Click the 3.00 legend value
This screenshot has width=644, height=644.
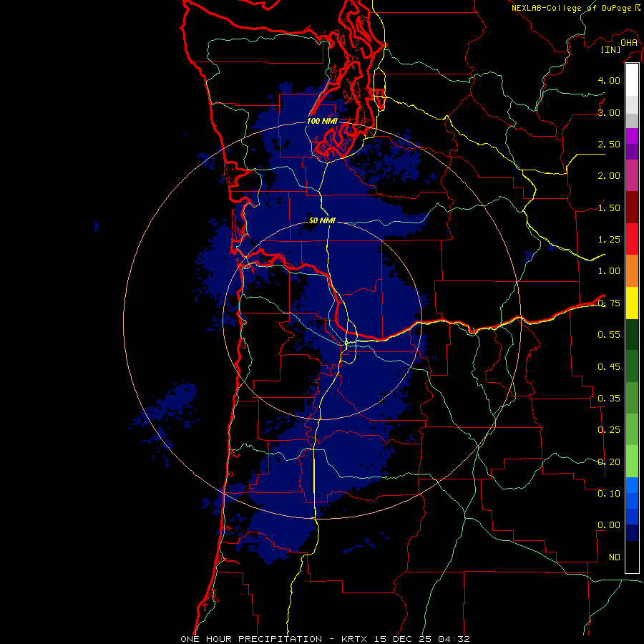click(x=609, y=112)
